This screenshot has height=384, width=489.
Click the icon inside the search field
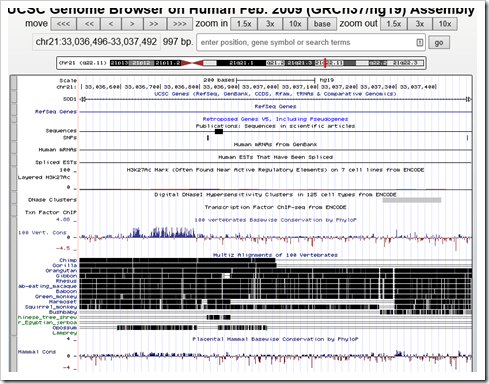coord(419,43)
